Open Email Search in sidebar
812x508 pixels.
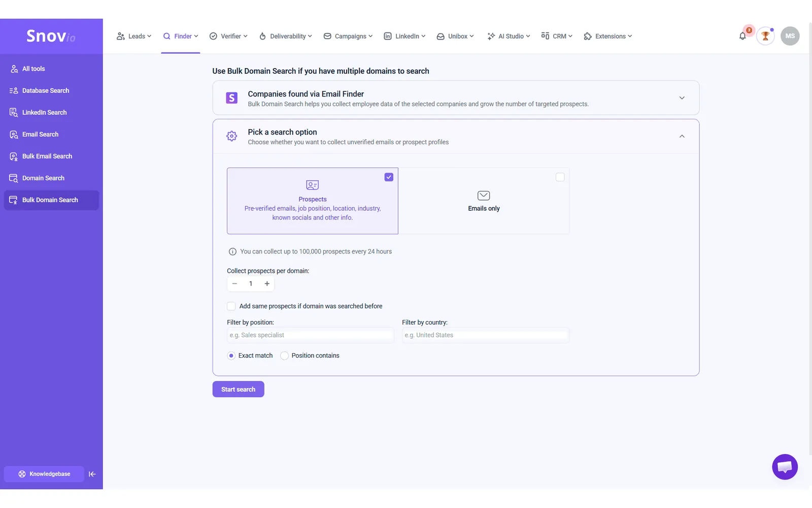[x=51, y=135]
